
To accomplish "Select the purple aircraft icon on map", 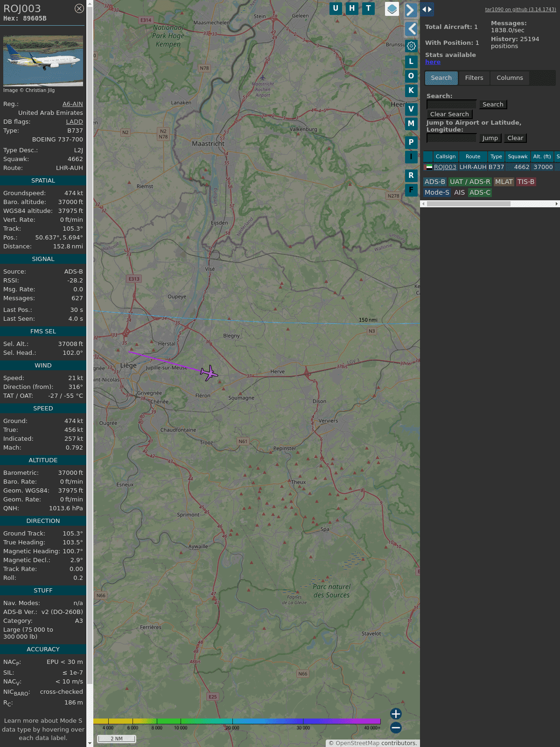I will click(x=209, y=373).
